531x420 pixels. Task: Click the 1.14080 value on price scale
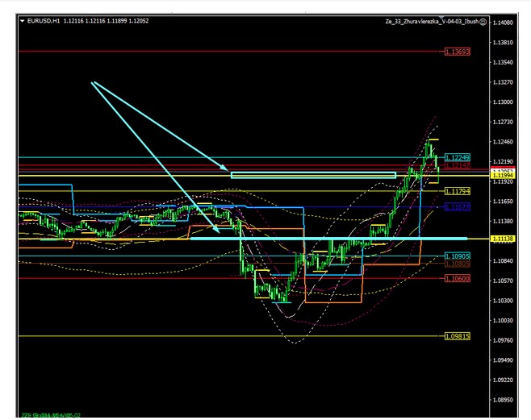pyautogui.click(x=507, y=23)
